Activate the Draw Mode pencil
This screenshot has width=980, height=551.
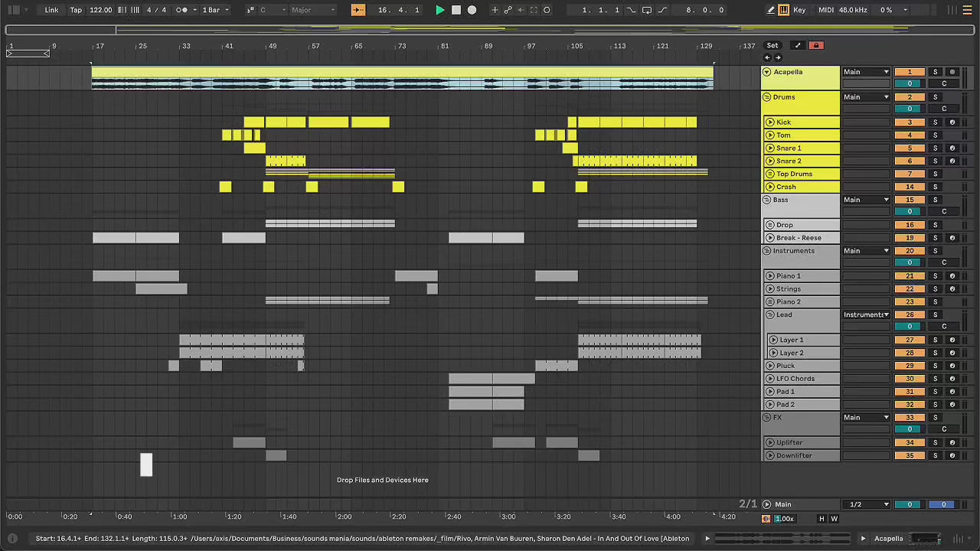(x=770, y=10)
